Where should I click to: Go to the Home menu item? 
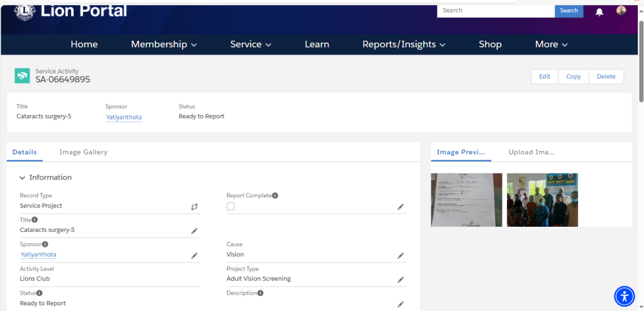coord(84,45)
